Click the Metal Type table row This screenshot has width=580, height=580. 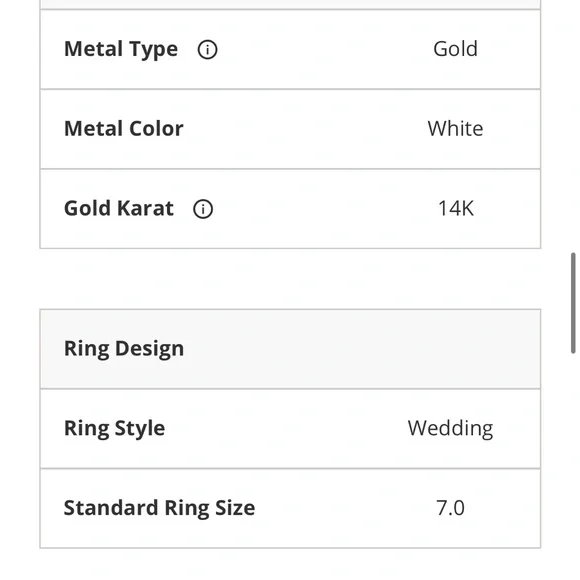click(x=290, y=50)
